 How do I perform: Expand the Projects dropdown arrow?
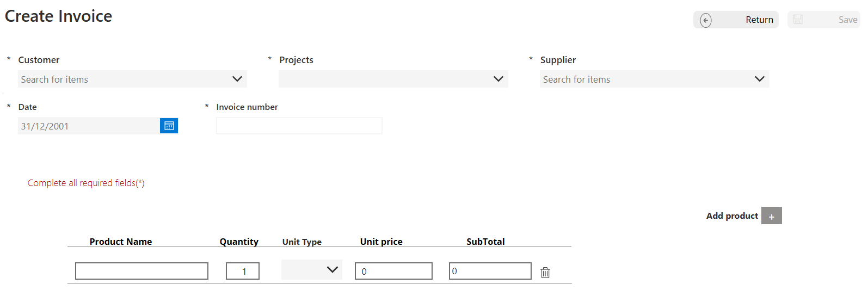click(498, 79)
